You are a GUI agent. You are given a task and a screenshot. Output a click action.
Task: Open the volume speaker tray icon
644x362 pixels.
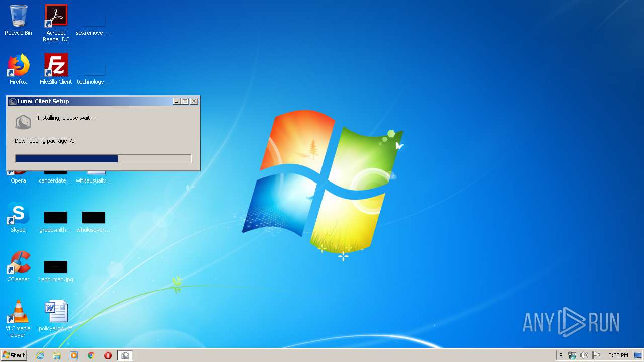coord(584,355)
